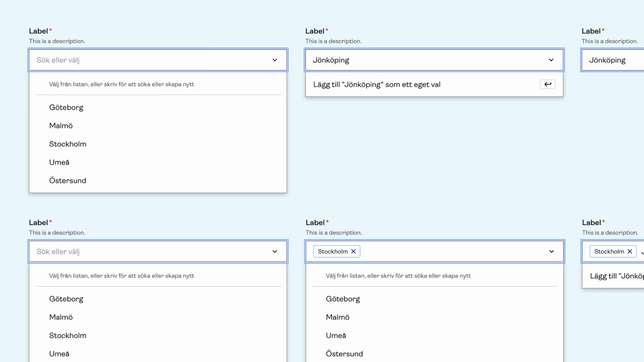This screenshot has width=644, height=362.
Task: Select Stockholm in bottom-left dropdown list
Action: point(67,336)
